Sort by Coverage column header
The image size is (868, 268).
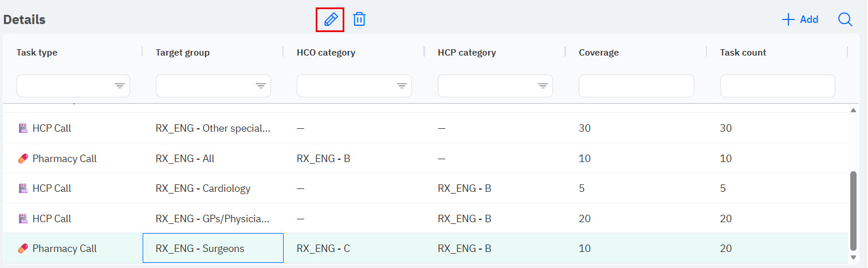[x=598, y=53]
